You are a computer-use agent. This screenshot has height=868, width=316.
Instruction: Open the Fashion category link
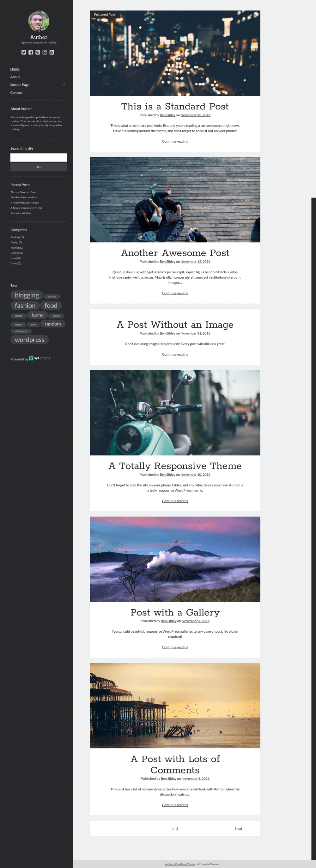(x=17, y=248)
